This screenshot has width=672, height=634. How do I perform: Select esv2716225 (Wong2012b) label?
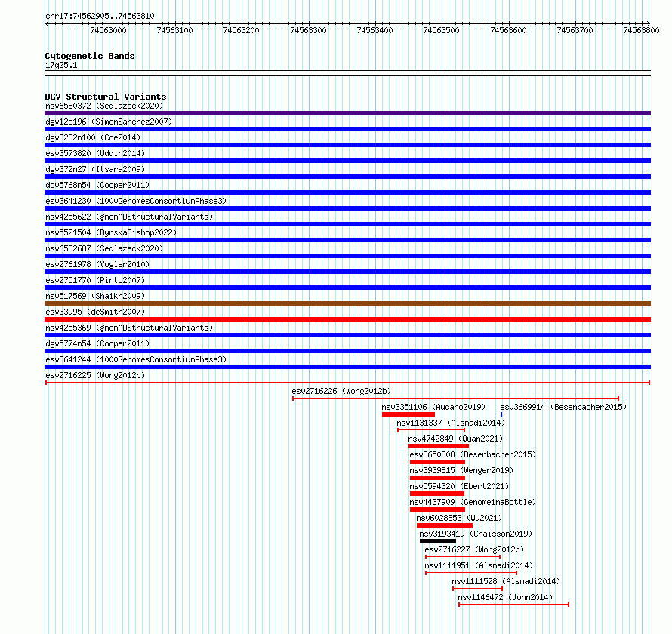(x=95, y=375)
